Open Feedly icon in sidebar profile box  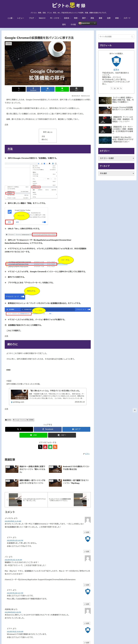[x=118, y=88]
